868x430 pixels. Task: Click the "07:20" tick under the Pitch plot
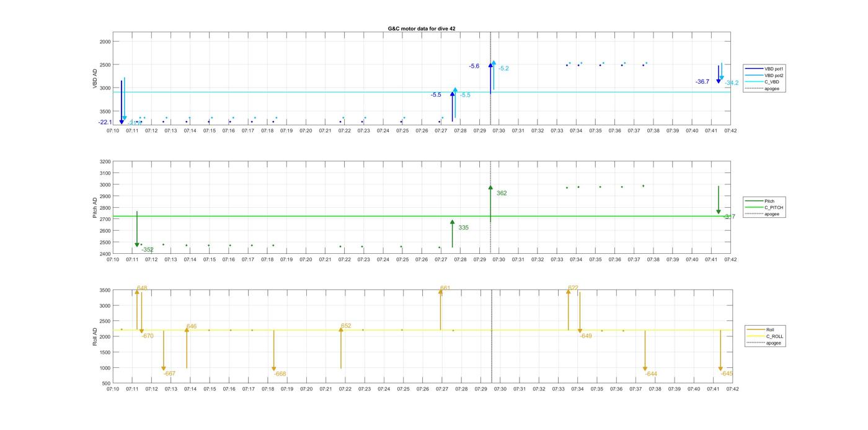point(306,259)
